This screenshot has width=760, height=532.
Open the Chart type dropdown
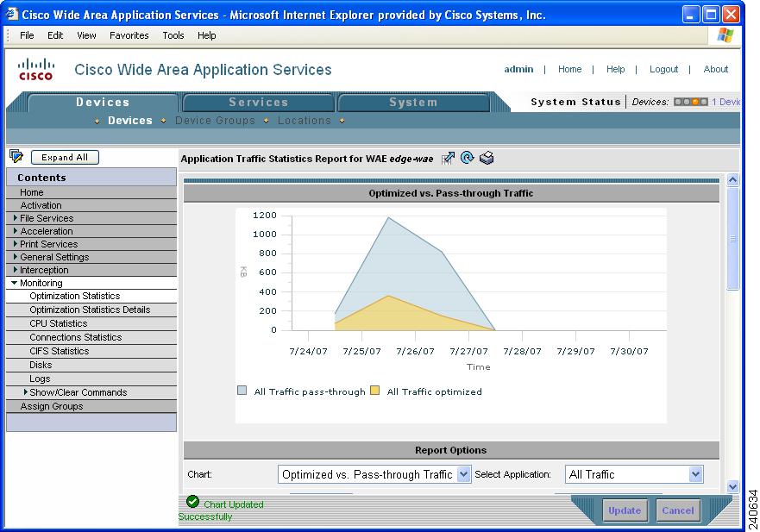(464, 474)
